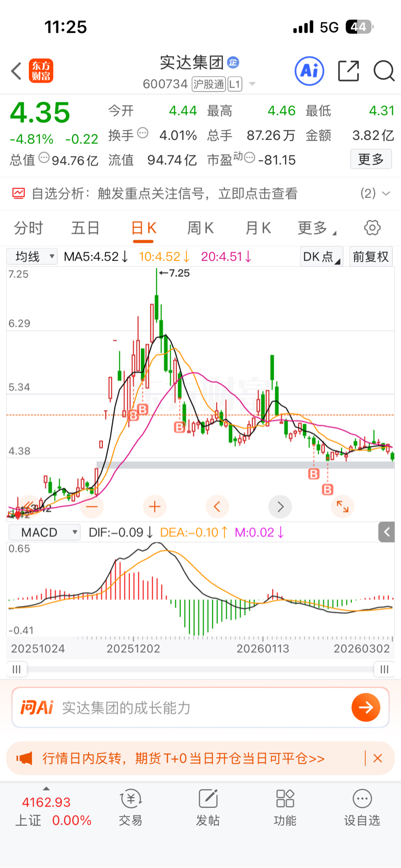The width and height of the screenshot is (401, 868).
Task: Open 功能 functions icon
Action: point(285,807)
